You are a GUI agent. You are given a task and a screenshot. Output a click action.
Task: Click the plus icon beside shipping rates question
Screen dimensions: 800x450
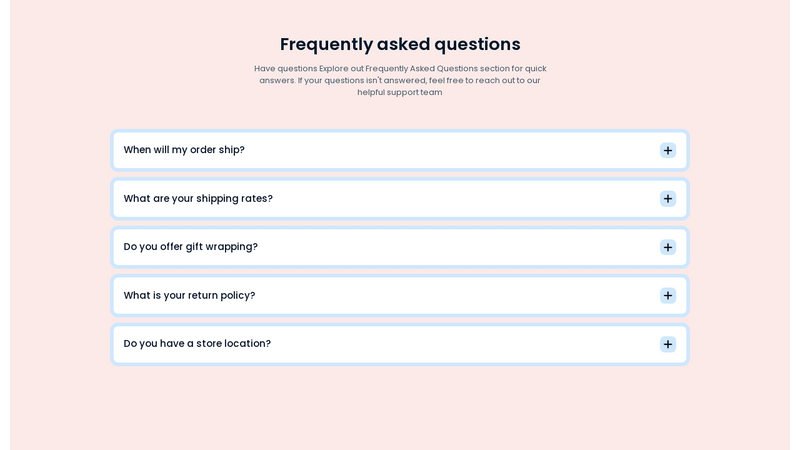click(668, 199)
